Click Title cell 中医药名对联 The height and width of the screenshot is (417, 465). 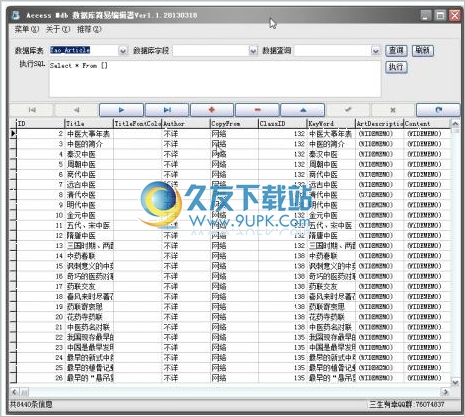(x=89, y=327)
